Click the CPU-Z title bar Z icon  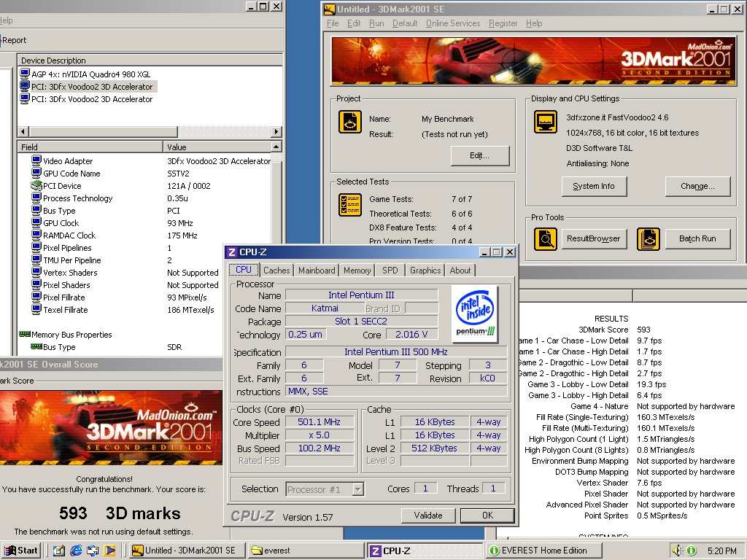(x=232, y=252)
